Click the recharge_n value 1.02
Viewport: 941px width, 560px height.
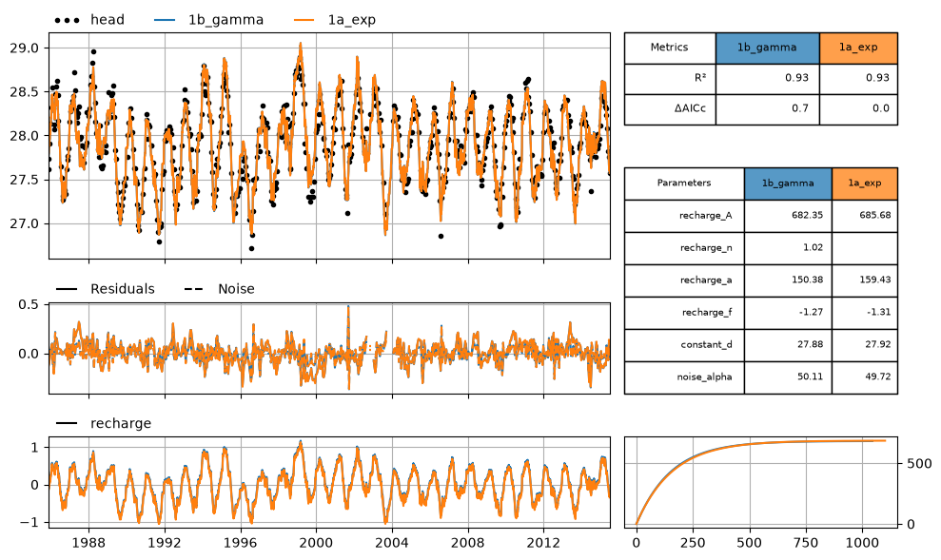tap(813, 247)
